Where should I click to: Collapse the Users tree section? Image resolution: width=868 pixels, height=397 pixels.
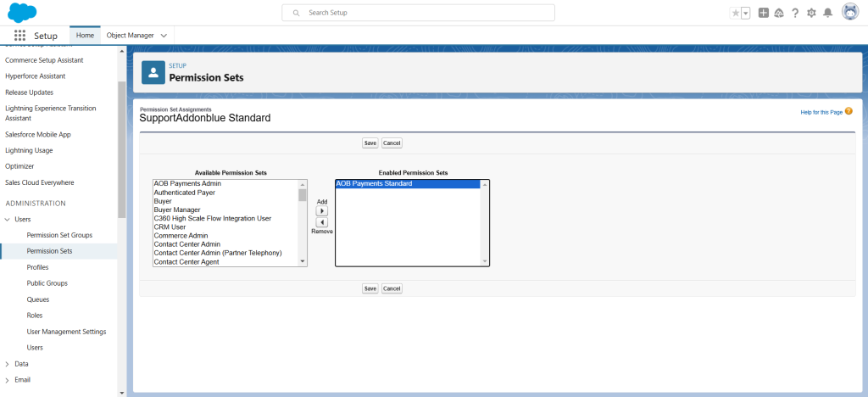7,219
